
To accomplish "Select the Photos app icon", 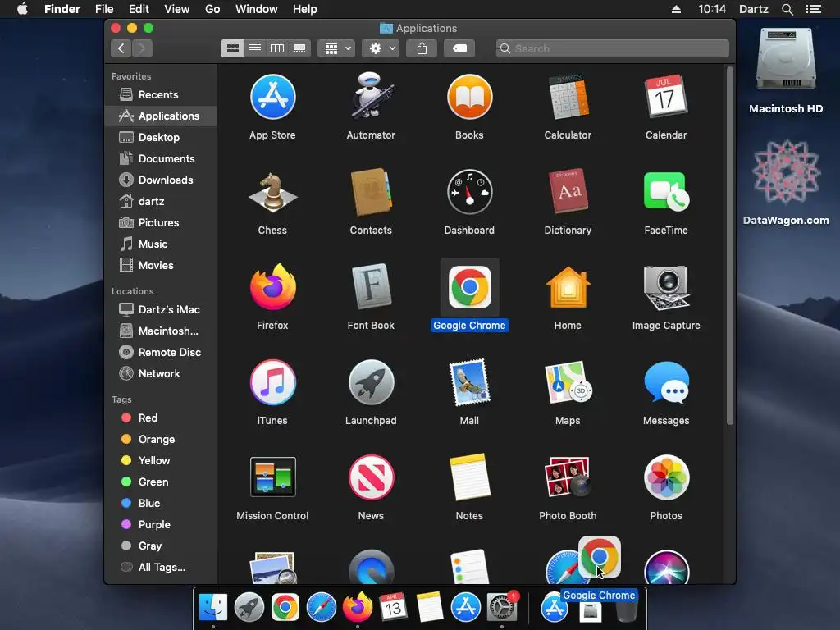I will pos(666,477).
